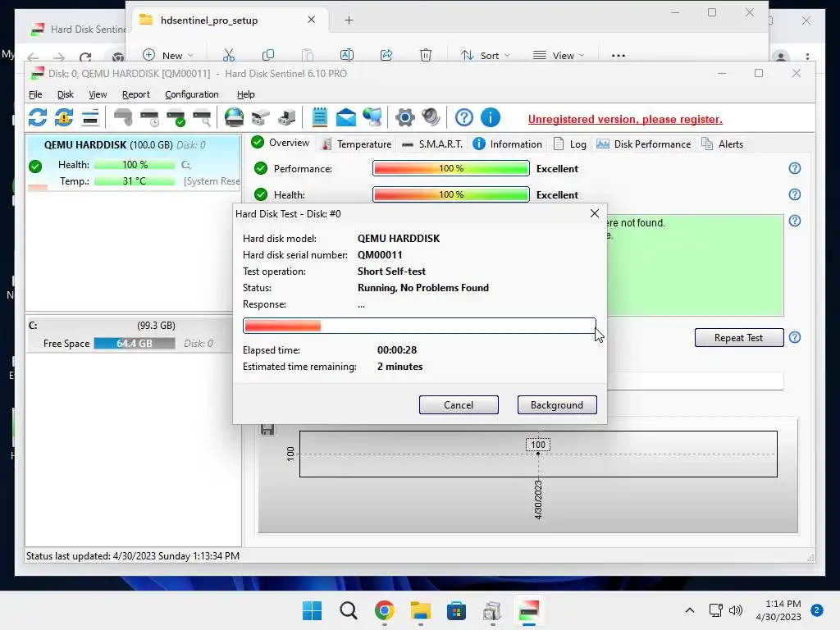Open Sort dropdown in File Explorer window
The width and height of the screenshot is (840, 630).
coord(485,55)
